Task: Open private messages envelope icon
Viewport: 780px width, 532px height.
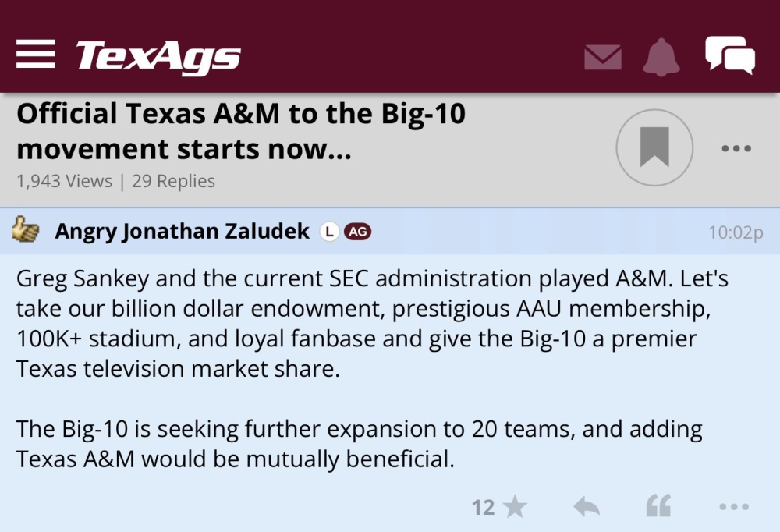Action: [603, 57]
